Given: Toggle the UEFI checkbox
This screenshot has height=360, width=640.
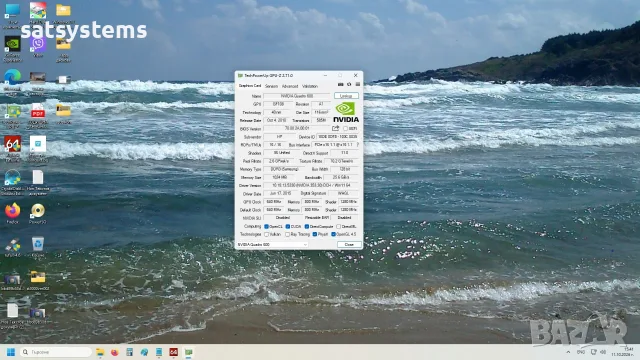Looking at the screenshot, I should tap(345, 129).
